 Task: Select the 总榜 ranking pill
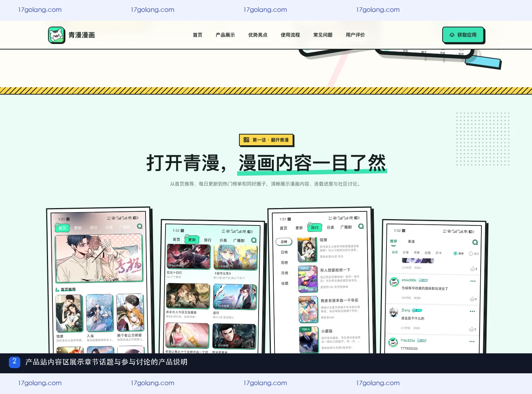(284, 242)
